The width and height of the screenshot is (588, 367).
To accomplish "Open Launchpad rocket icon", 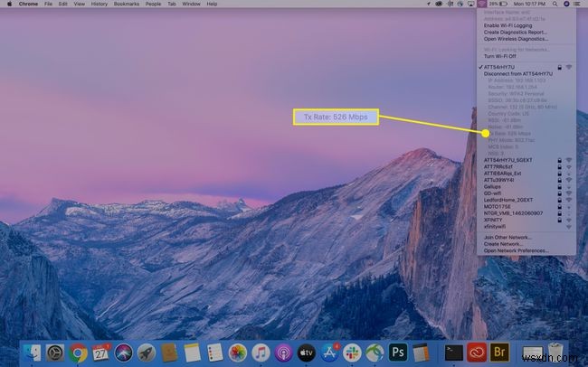I will pos(147,353).
